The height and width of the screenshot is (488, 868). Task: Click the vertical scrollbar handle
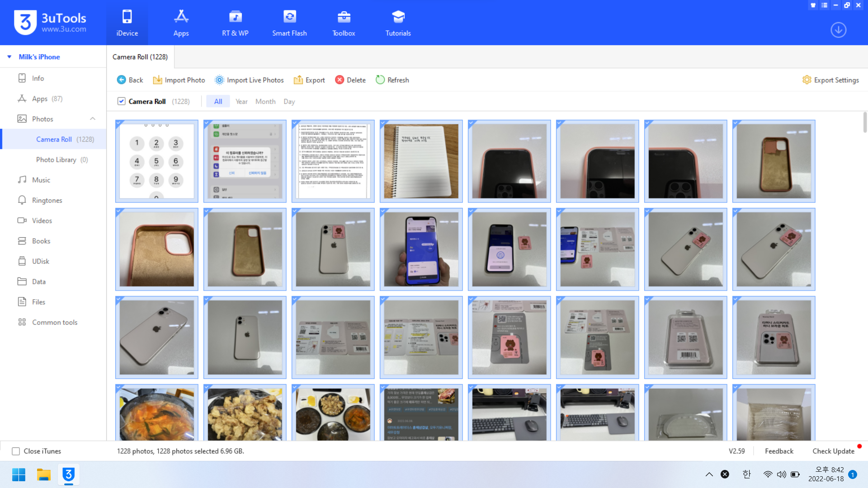tap(864, 122)
